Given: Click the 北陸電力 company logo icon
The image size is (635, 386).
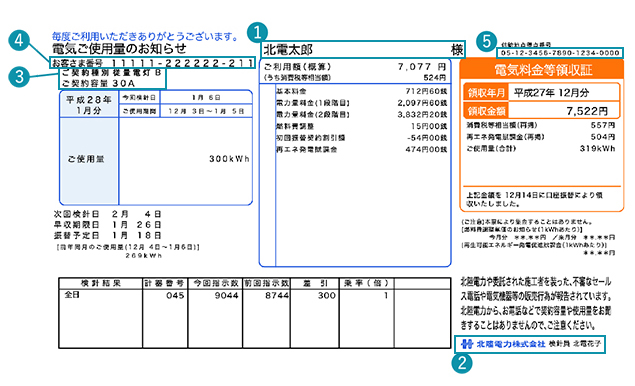Looking at the screenshot, I should click(x=467, y=344).
